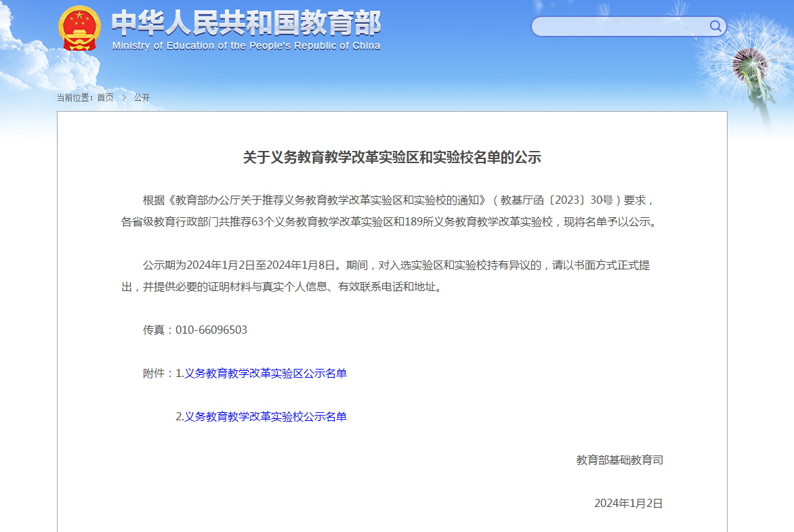The image size is (794, 532).
Task: Click the 当前位置 label
Action: 75,97
